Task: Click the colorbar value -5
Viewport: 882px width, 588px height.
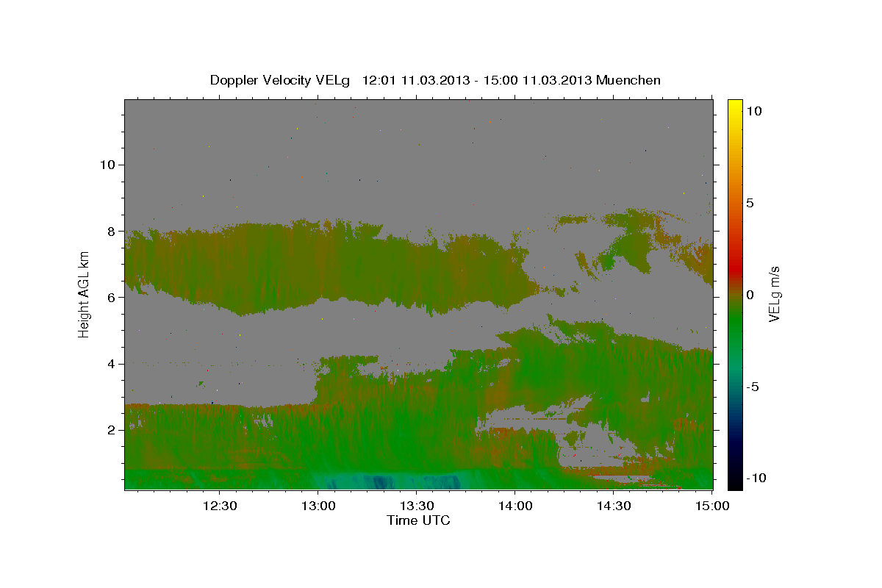Action: click(753, 387)
